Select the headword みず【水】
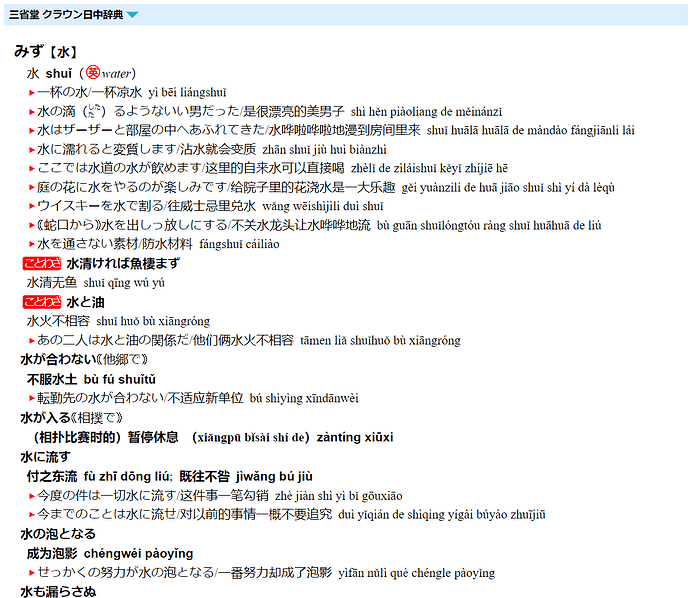 pyautogui.click(x=46, y=51)
